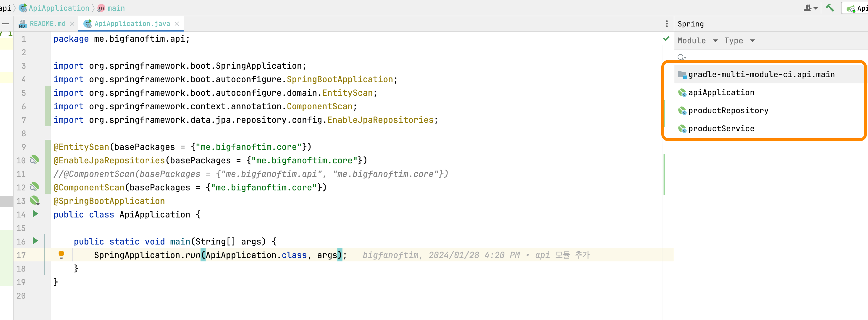Click the SpringApplication import on line 3
This screenshot has width=868, height=320.
pos(180,66)
